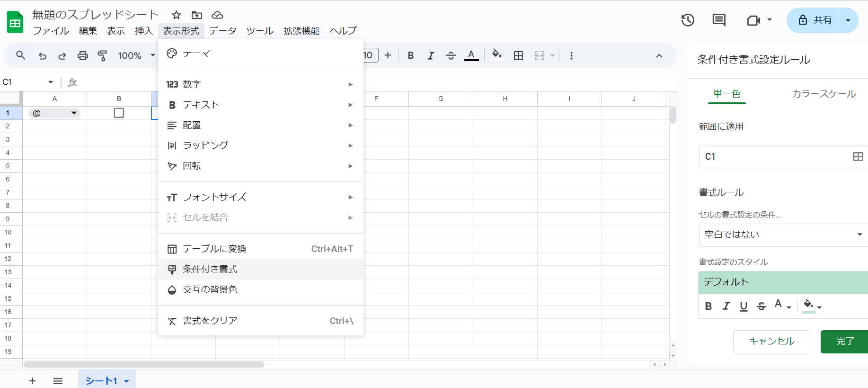Viewport: 868px width, 388px height.
Task: Click the select data range grid icon
Action: (858, 156)
